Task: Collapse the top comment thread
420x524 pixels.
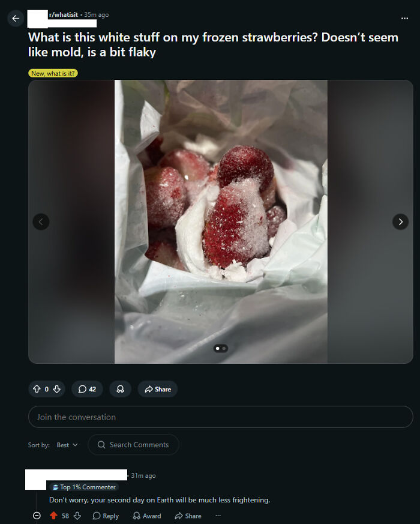Action: [x=37, y=516]
